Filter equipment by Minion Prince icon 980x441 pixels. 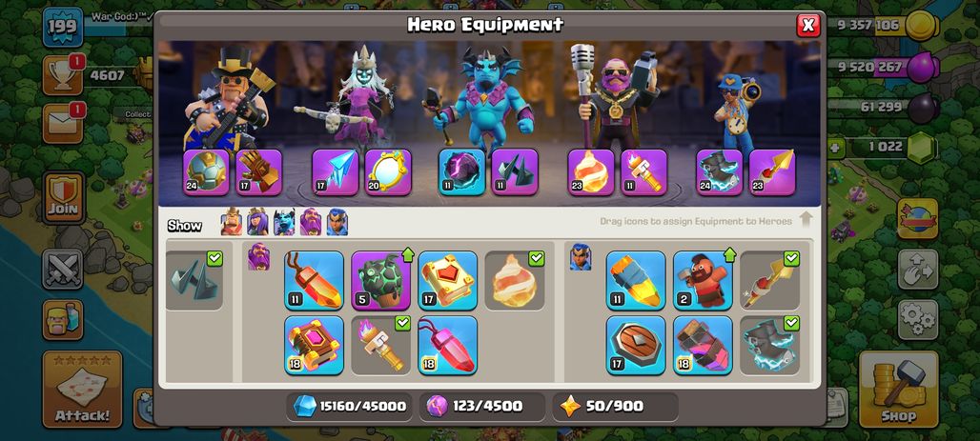click(284, 222)
